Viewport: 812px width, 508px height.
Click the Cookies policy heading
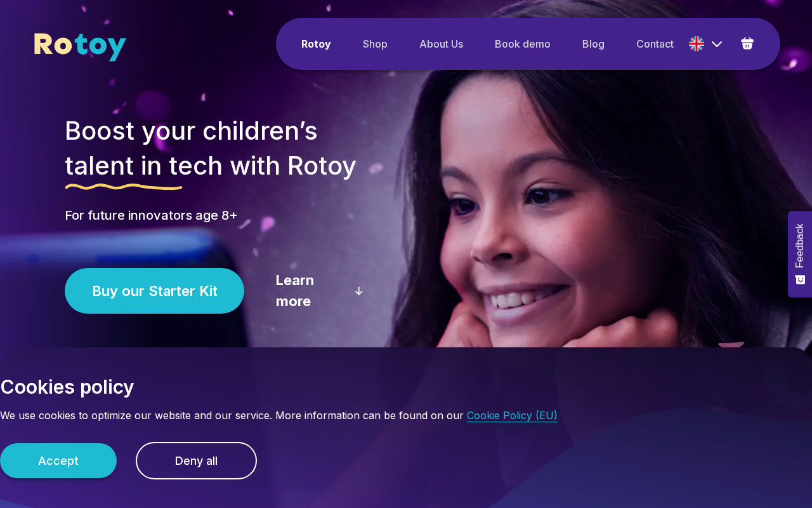point(67,387)
